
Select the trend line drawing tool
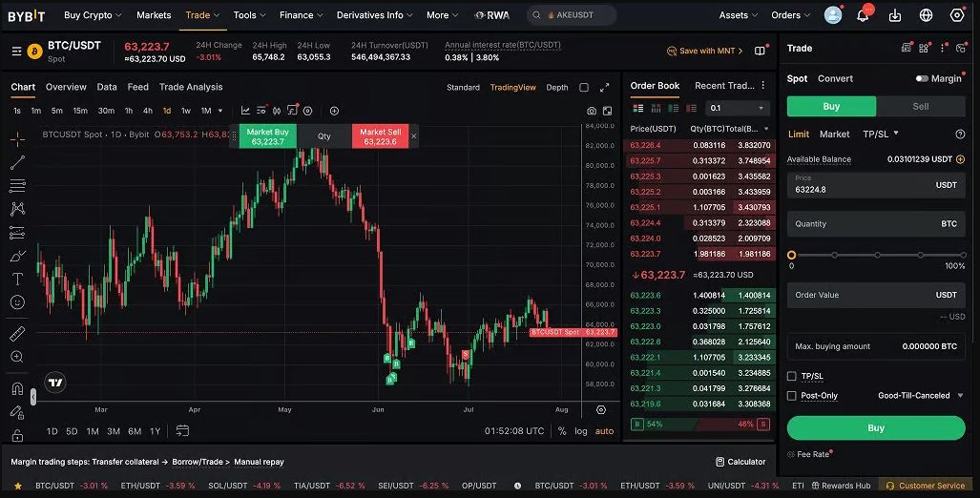[17, 162]
